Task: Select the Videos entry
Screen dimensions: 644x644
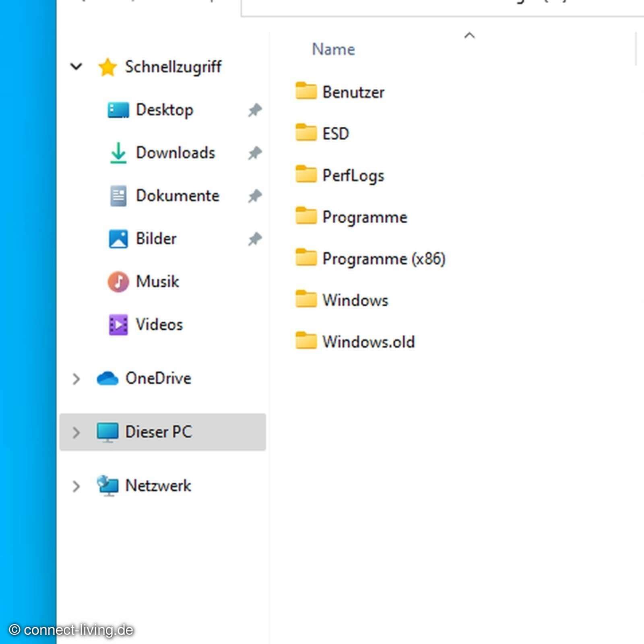Action: [159, 324]
